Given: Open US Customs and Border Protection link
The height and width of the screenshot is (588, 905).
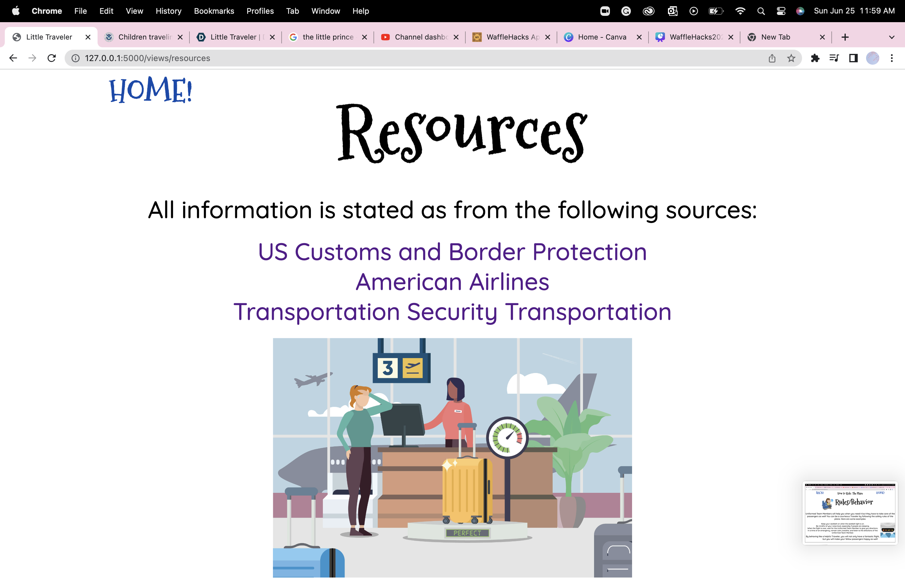Looking at the screenshot, I should click(452, 252).
